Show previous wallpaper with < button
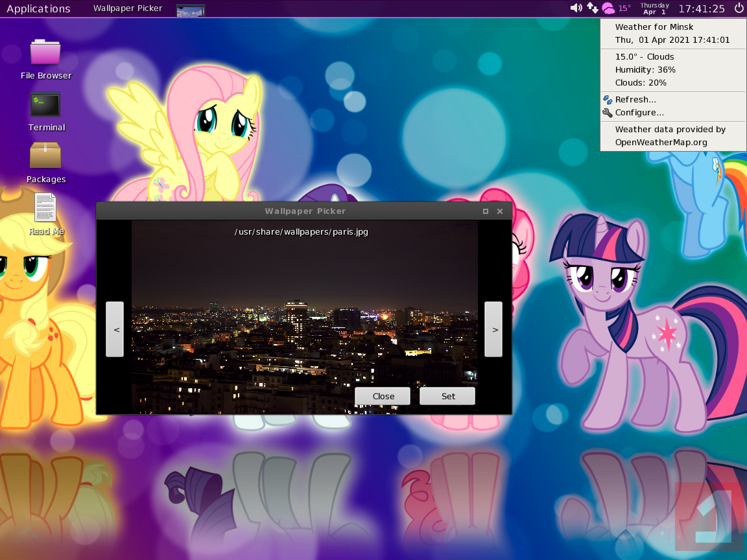This screenshot has width=747, height=560. click(x=115, y=329)
